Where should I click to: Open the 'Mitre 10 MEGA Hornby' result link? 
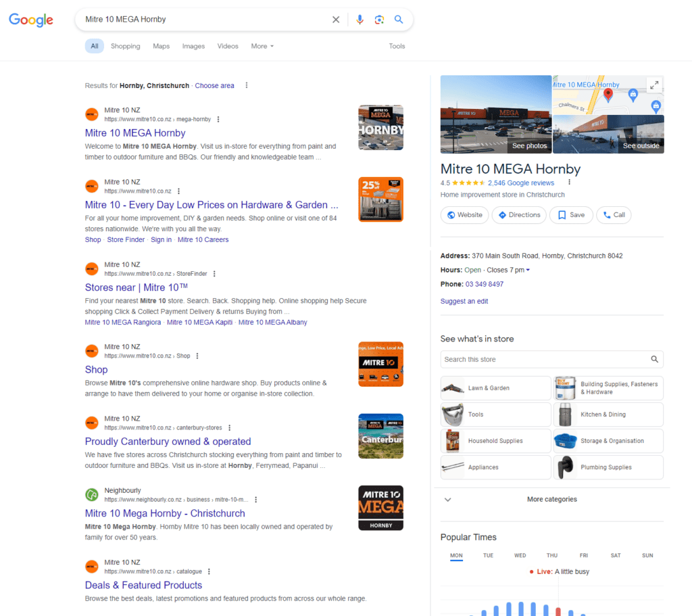(x=135, y=133)
